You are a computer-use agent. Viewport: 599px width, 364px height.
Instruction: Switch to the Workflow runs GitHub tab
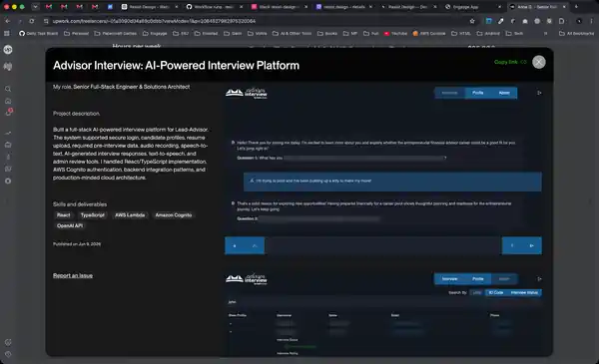point(214,7)
